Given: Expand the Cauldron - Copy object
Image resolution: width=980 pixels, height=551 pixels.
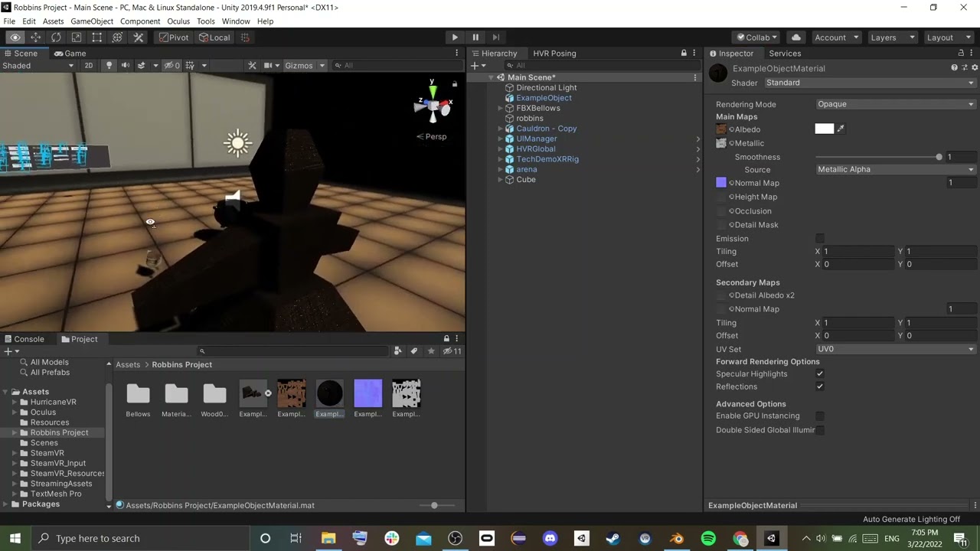Looking at the screenshot, I should pos(500,129).
